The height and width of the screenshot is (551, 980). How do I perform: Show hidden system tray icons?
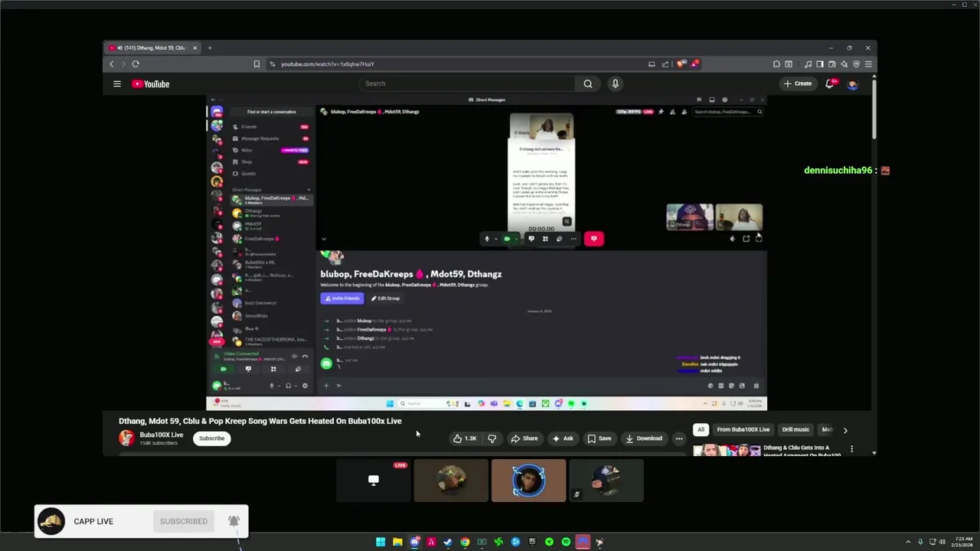(908, 542)
